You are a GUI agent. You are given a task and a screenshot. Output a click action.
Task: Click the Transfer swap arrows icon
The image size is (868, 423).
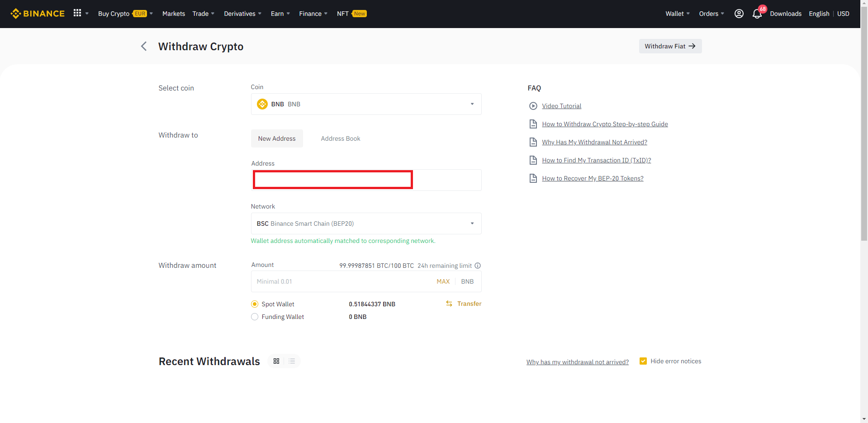click(x=449, y=304)
